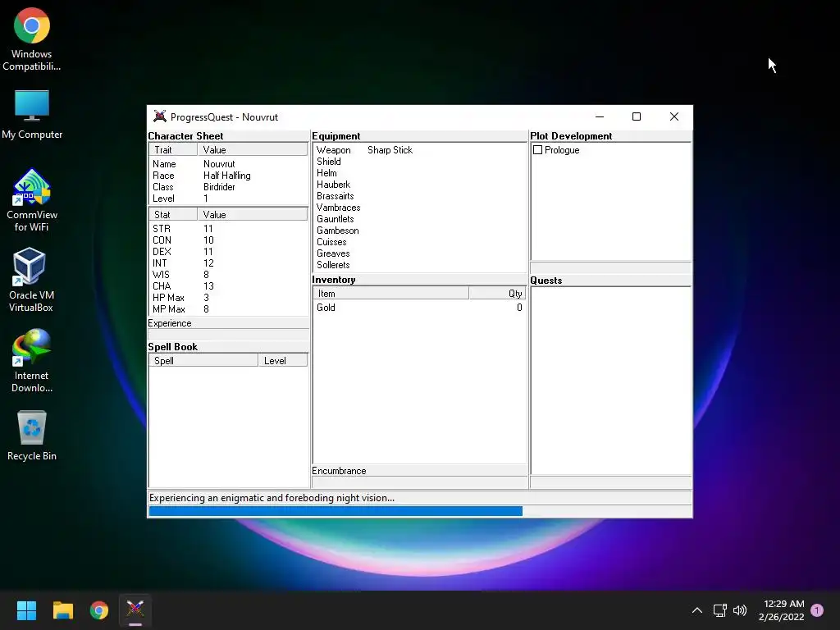Open the volume tray icon
840x630 pixels.
740,610
